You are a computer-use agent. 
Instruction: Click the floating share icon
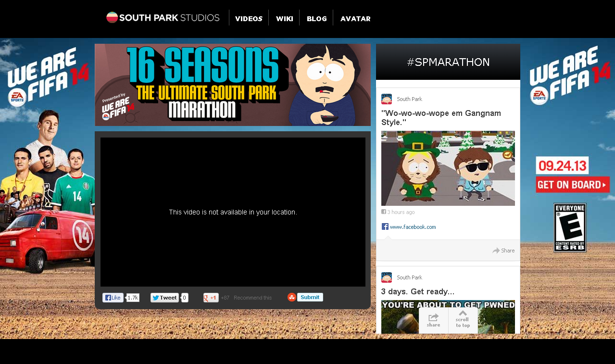[433, 320]
